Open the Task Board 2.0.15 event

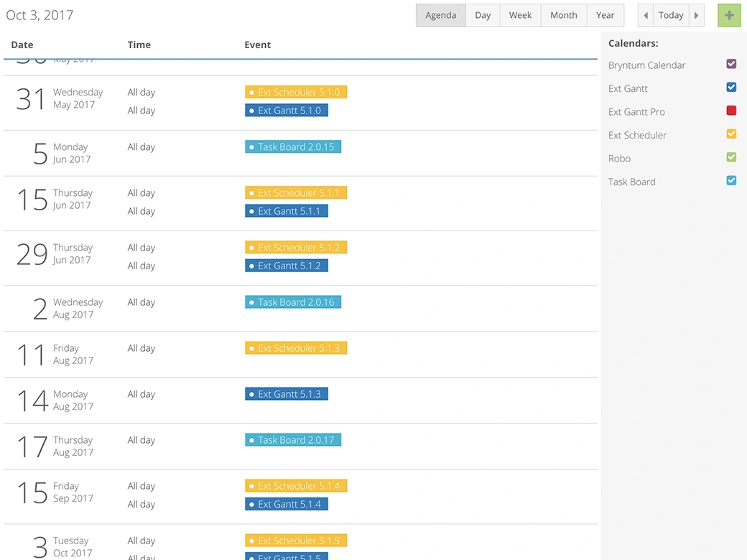tap(293, 146)
